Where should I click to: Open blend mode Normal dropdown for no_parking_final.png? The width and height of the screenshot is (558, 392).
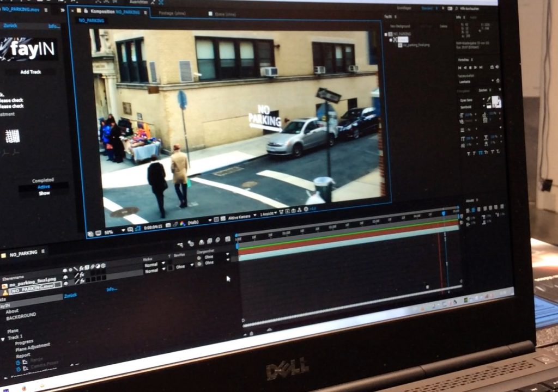(x=154, y=265)
